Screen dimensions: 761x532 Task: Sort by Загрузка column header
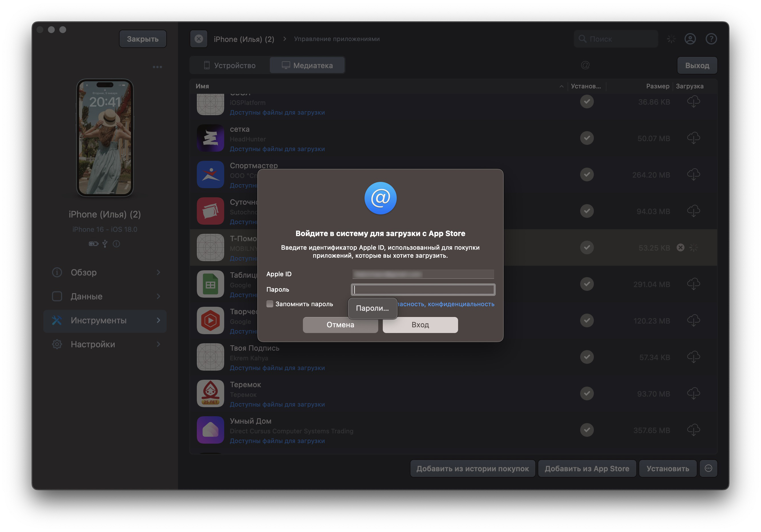click(689, 86)
